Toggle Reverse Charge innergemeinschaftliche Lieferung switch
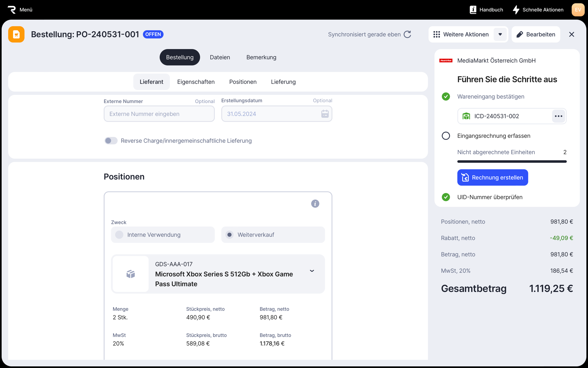Viewport: 588px width, 368px height. pos(111,141)
